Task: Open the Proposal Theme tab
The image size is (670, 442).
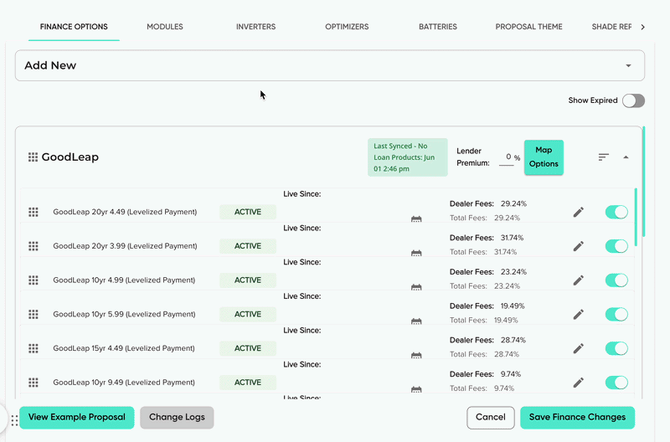Action: click(x=529, y=27)
